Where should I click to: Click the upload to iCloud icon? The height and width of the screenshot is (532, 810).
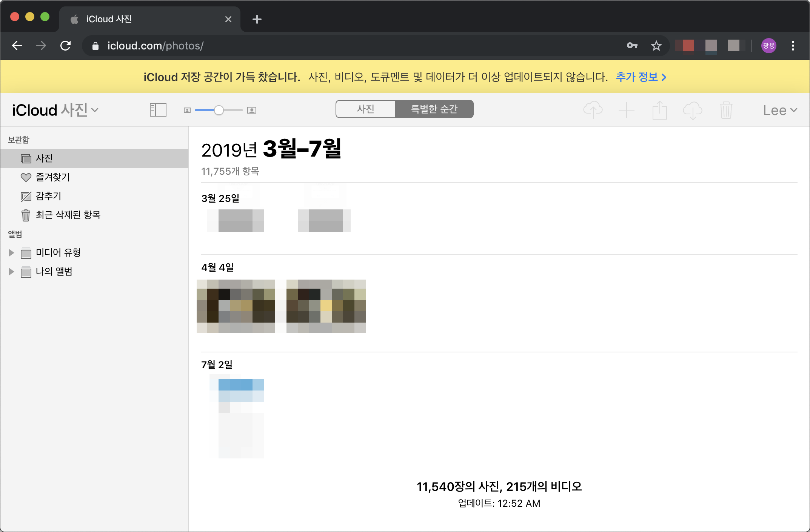pos(593,110)
